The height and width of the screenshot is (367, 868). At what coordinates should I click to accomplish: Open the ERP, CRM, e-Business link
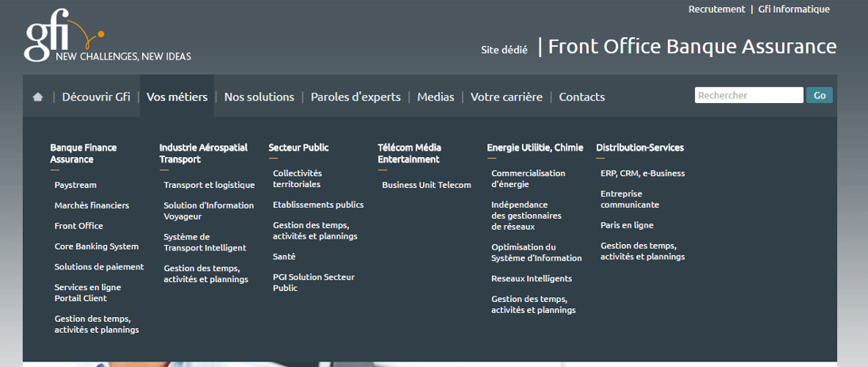click(643, 174)
